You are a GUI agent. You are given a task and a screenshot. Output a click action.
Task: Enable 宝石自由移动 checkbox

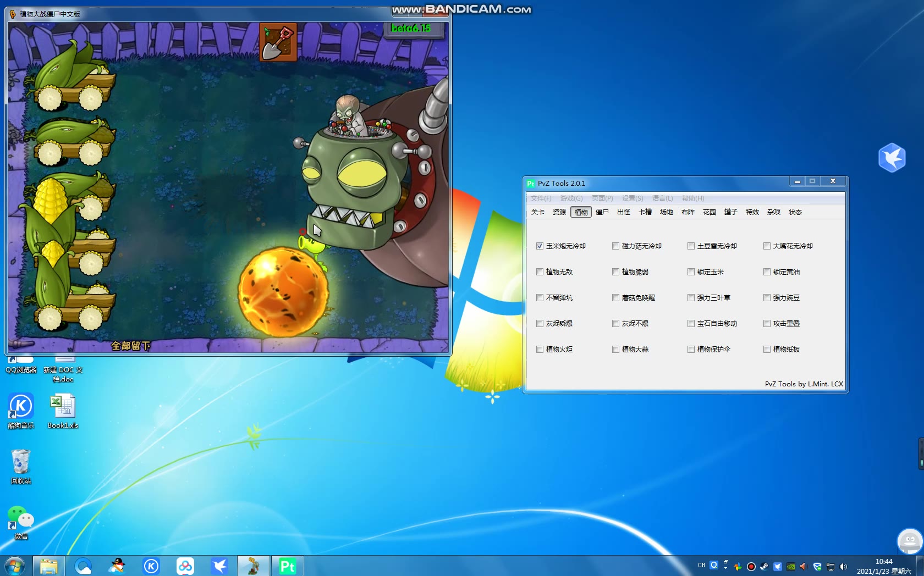click(x=691, y=323)
